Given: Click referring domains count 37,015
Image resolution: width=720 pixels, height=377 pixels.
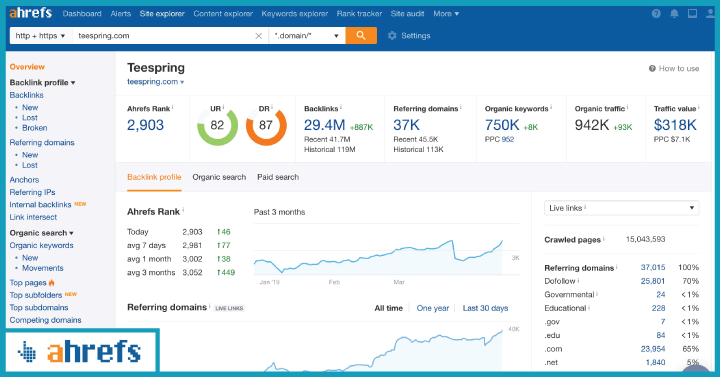Looking at the screenshot, I should tap(653, 267).
